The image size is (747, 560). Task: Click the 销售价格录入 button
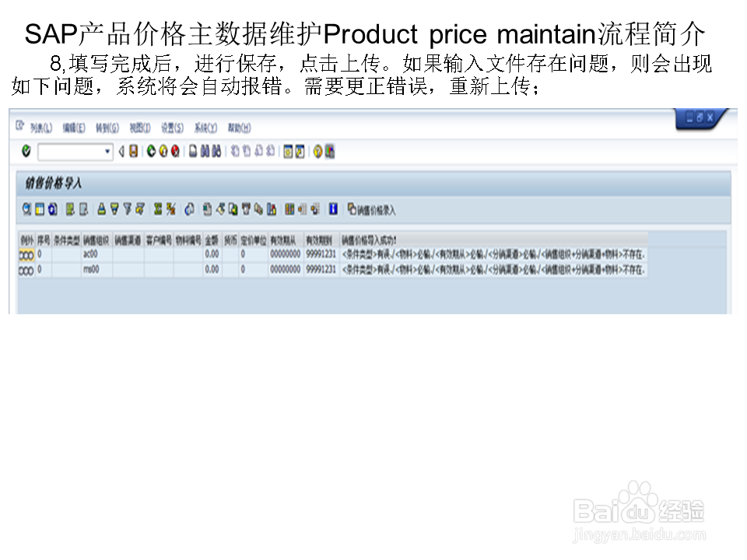[371, 209]
